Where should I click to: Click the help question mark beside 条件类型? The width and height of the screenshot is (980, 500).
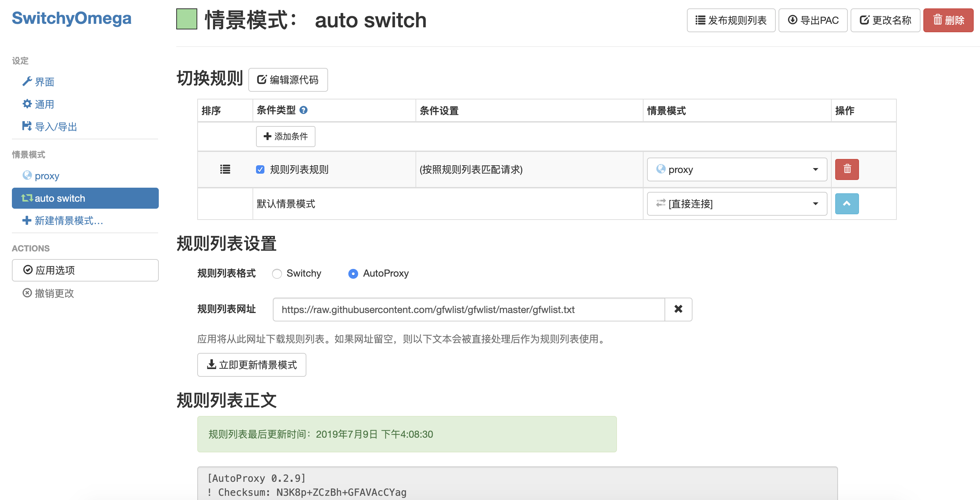pyautogui.click(x=303, y=110)
